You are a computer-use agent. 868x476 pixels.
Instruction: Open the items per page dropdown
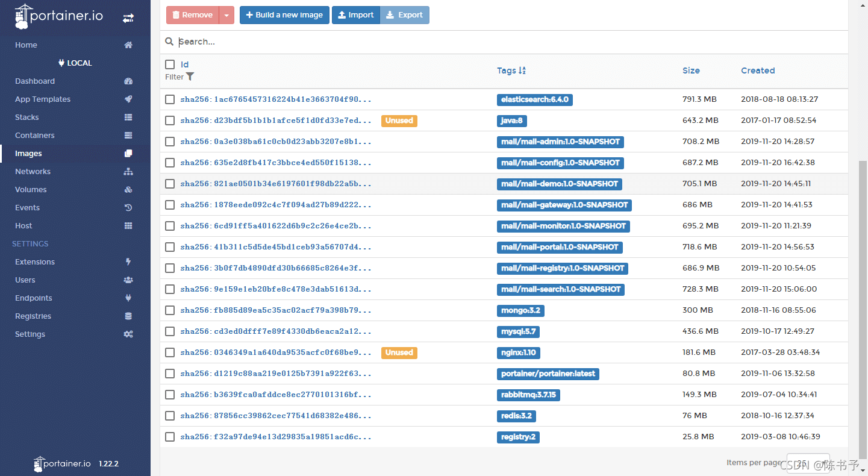pyautogui.click(x=808, y=463)
